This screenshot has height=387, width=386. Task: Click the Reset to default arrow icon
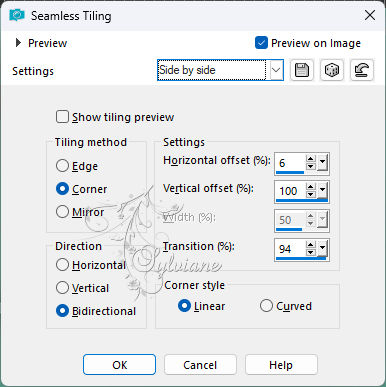point(362,70)
